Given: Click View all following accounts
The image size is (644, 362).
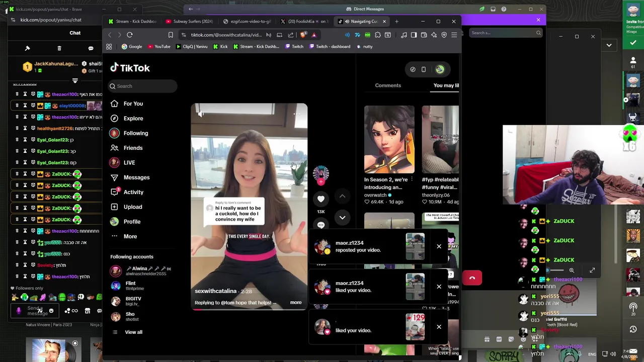Looking at the screenshot, I should (x=127, y=332).
